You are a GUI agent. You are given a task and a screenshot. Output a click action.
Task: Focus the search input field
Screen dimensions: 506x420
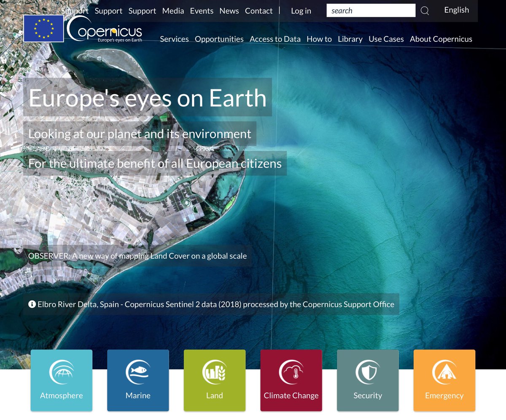point(371,11)
